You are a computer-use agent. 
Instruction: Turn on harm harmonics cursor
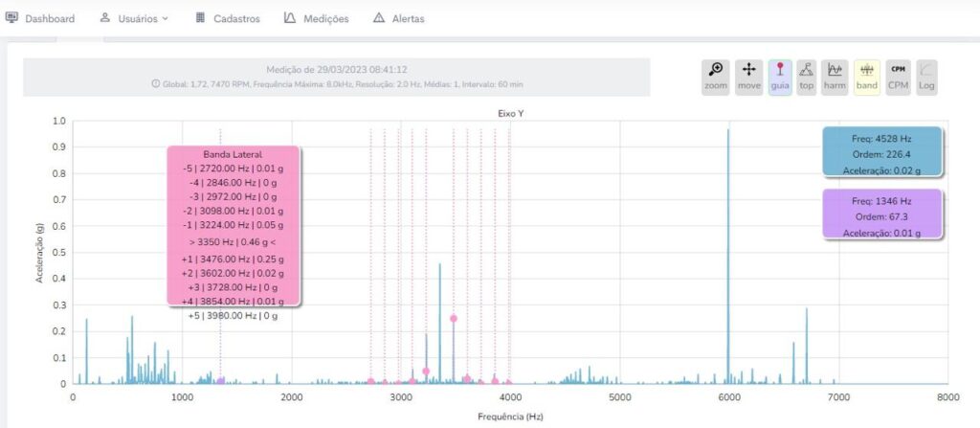tap(835, 77)
